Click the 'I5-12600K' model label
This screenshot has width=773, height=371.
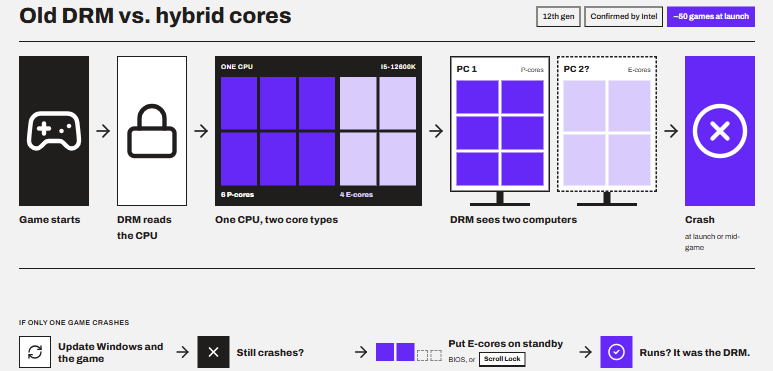pos(398,67)
